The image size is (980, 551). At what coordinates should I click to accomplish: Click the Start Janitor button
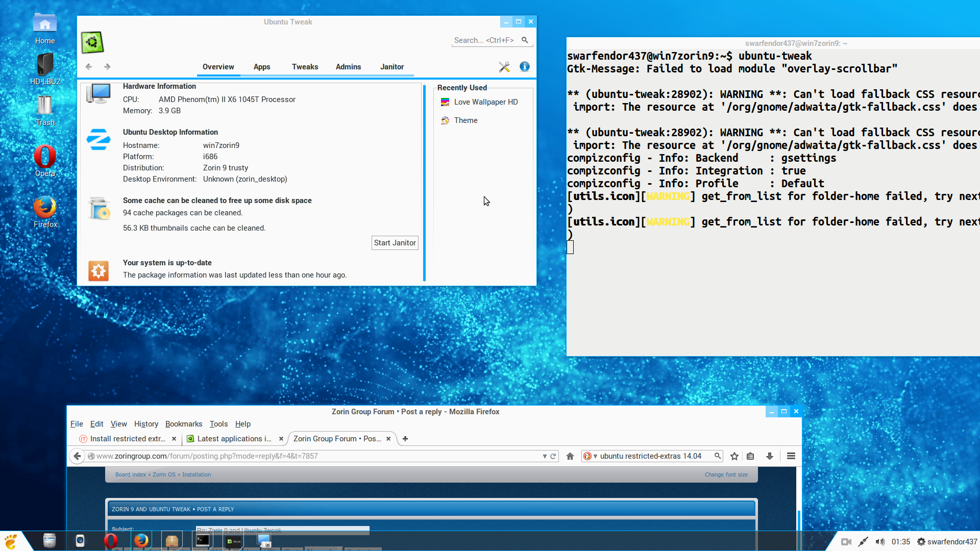coord(395,243)
